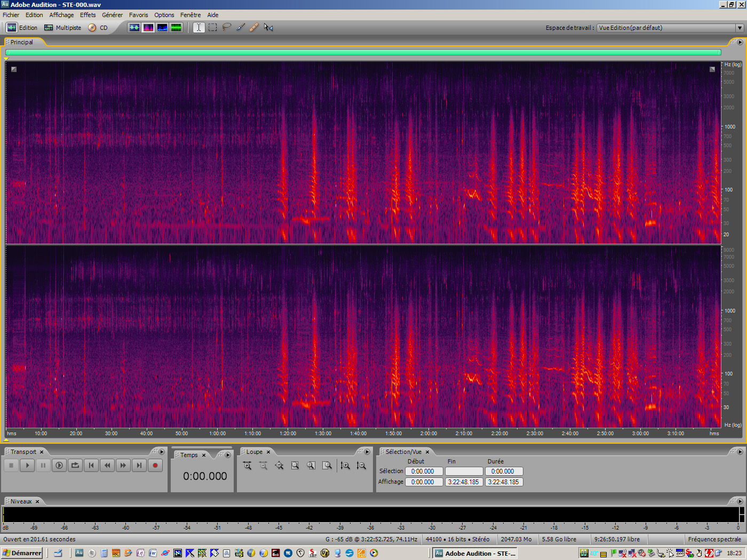This screenshot has height=560, width=747.
Task: Select the Principal tab
Action: (x=23, y=42)
